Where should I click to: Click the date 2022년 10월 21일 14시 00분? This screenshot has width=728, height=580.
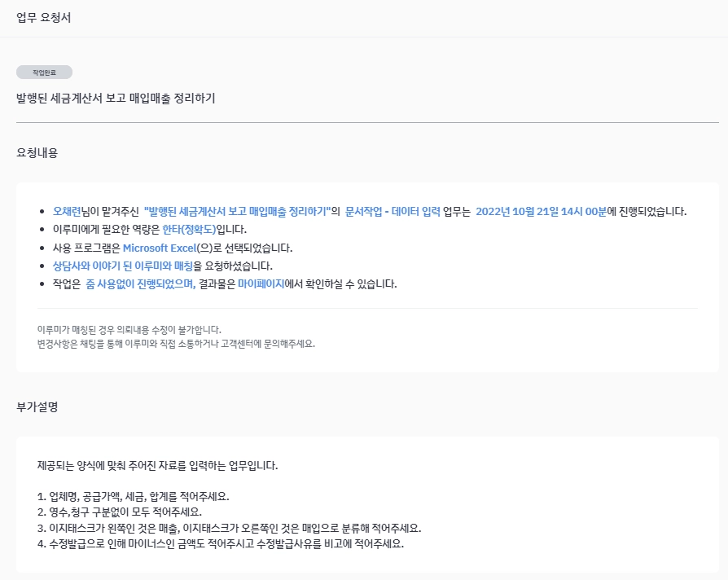(541, 211)
